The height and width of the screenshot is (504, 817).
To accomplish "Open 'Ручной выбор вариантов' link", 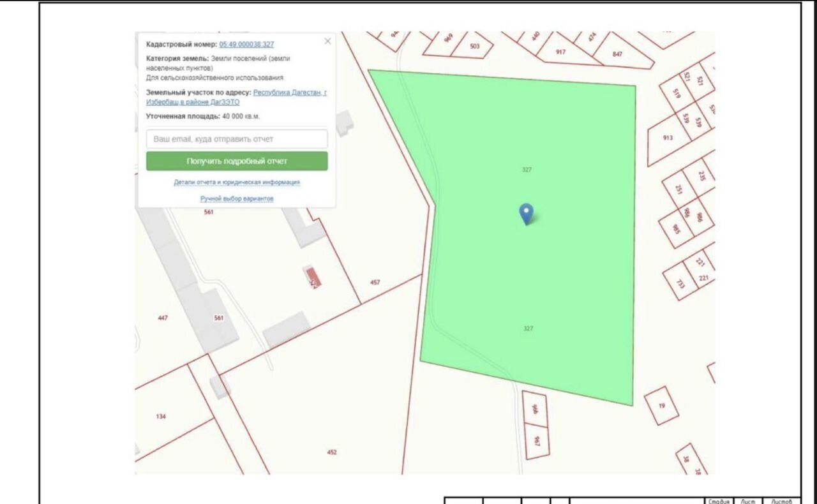I will [x=237, y=198].
